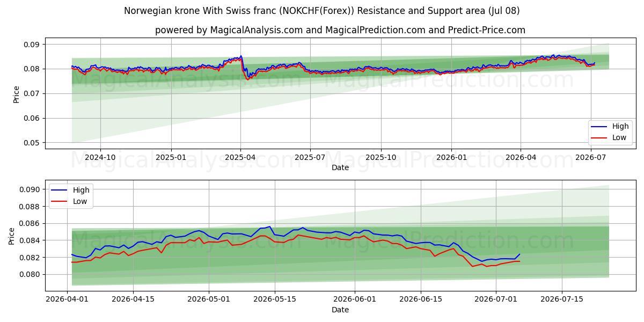644x322 pixels.
Task: Click the April 2025 price spike in upper chart
Action: tap(240, 56)
